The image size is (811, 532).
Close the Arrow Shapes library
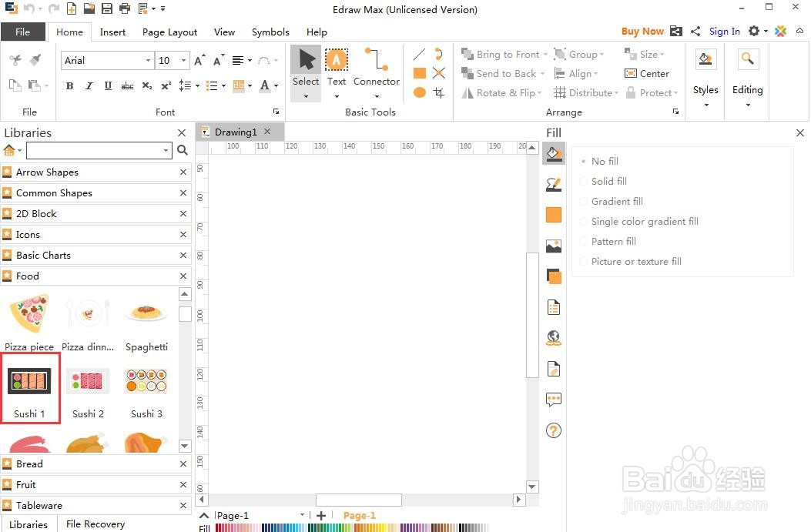183,172
